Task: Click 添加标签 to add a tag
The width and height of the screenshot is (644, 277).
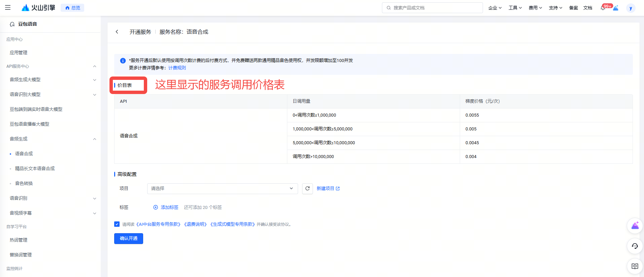Action: click(166, 207)
